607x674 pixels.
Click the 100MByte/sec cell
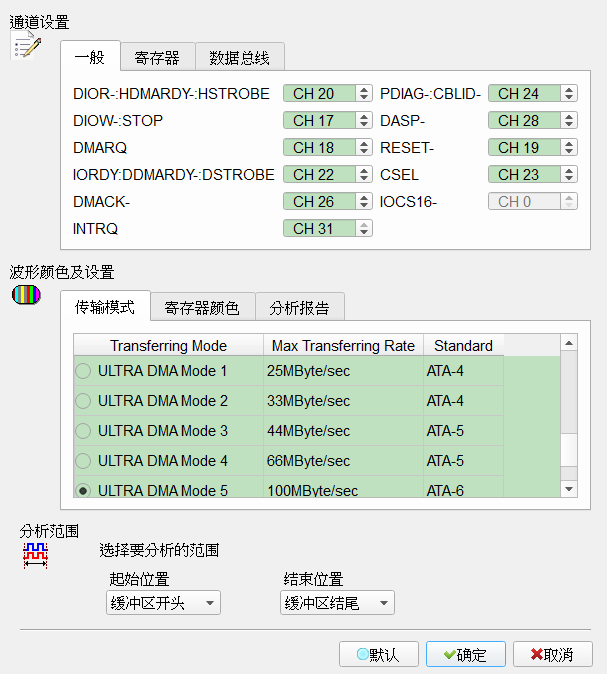pos(343,487)
